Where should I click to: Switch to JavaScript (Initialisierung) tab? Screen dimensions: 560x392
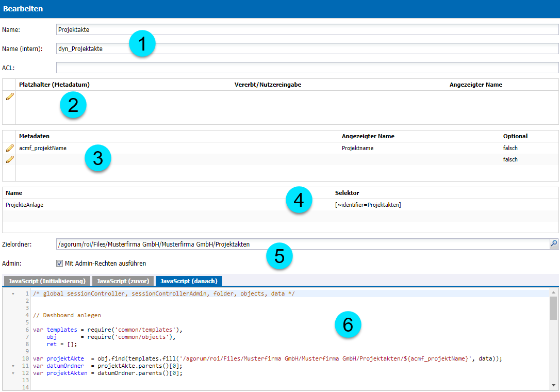click(47, 281)
